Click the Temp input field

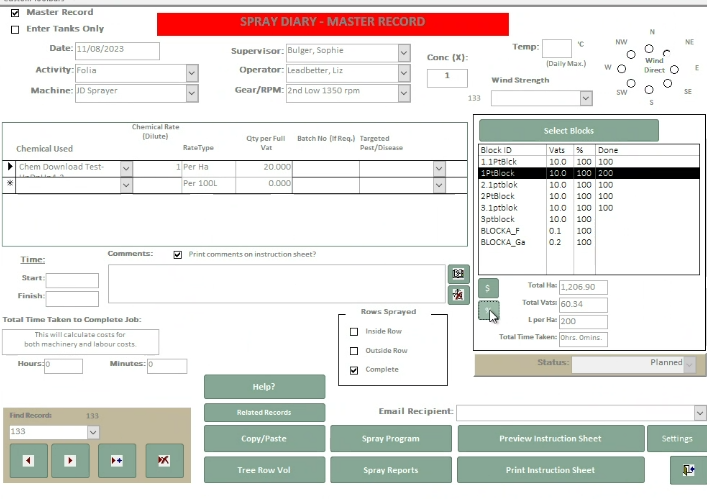[557, 48]
